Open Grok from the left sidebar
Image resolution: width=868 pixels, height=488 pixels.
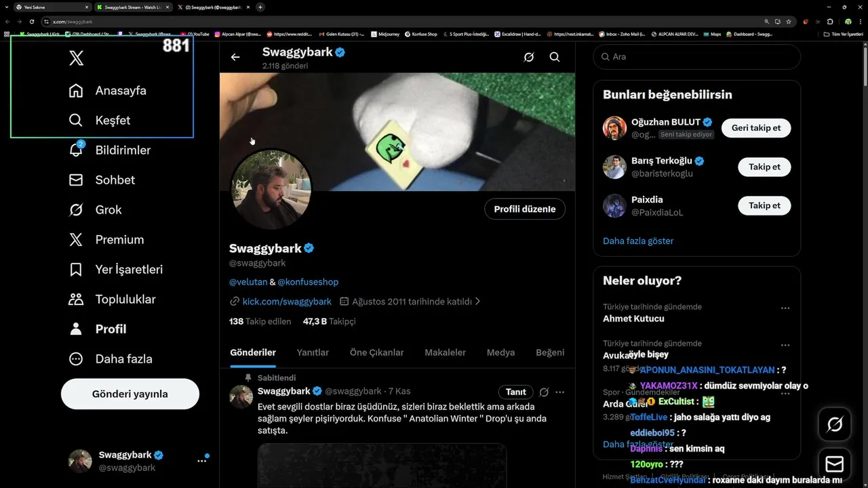pos(76,209)
